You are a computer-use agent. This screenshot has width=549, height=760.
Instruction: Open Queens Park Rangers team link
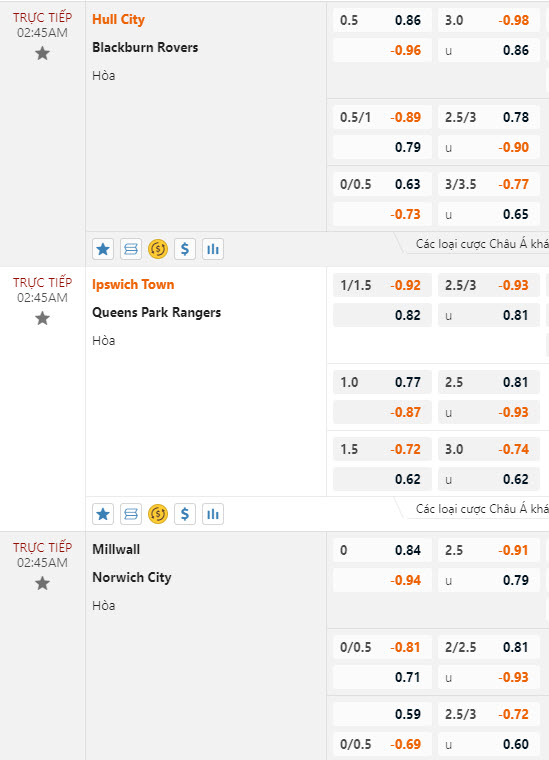click(x=157, y=313)
